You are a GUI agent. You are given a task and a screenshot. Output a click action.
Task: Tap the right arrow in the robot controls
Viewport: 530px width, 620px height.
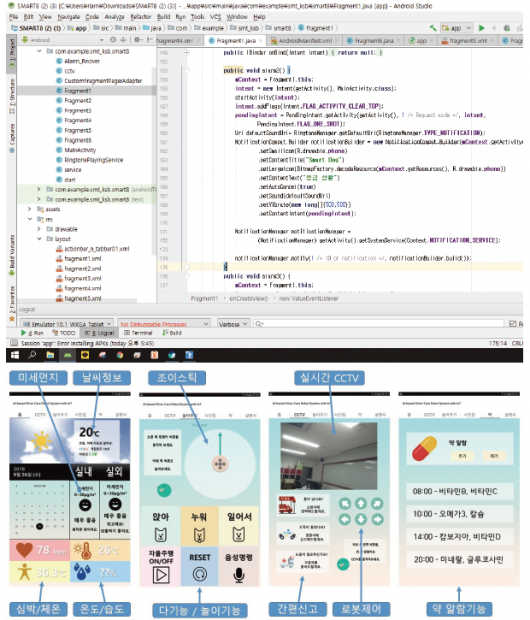tap(377, 519)
